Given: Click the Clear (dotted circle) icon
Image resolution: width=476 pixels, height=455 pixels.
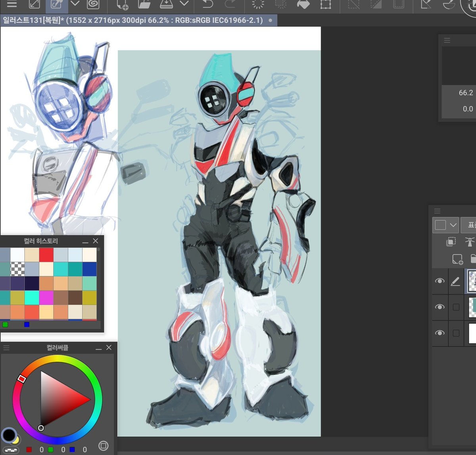Looking at the screenshot, I should [258, 4].
